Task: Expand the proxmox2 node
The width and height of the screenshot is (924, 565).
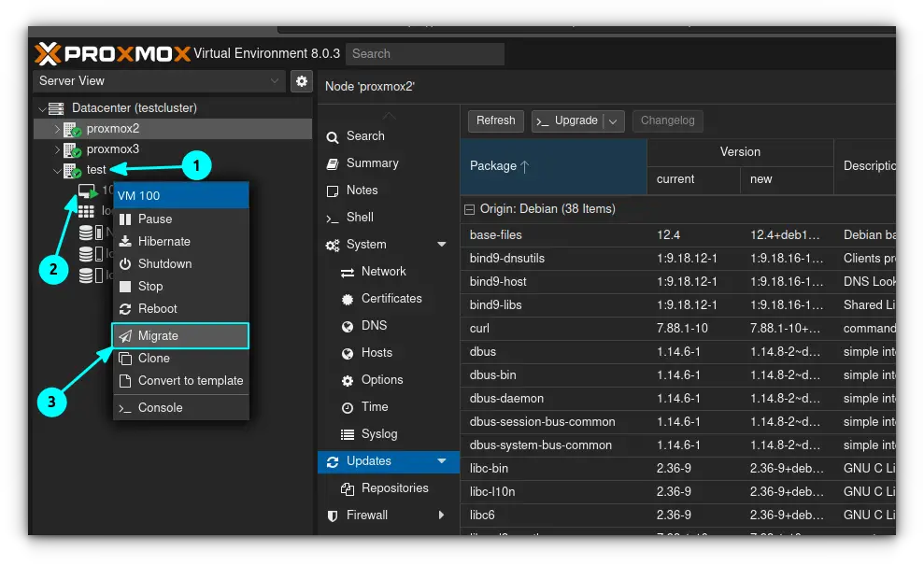Action: click(x=57, y=129)
